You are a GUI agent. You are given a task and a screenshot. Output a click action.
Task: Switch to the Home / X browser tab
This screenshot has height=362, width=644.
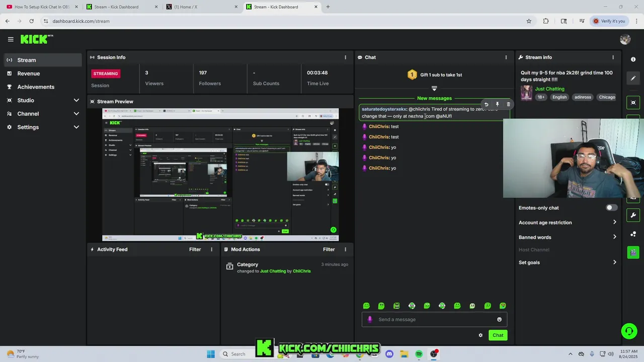pyautogui.click(x=202, y=7)
